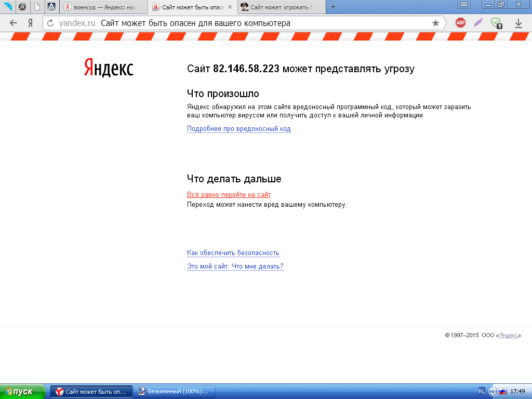Click 'Всё равно перейти на сайт' link
Viewport: 532px width, 399px height.
(229, 195)
